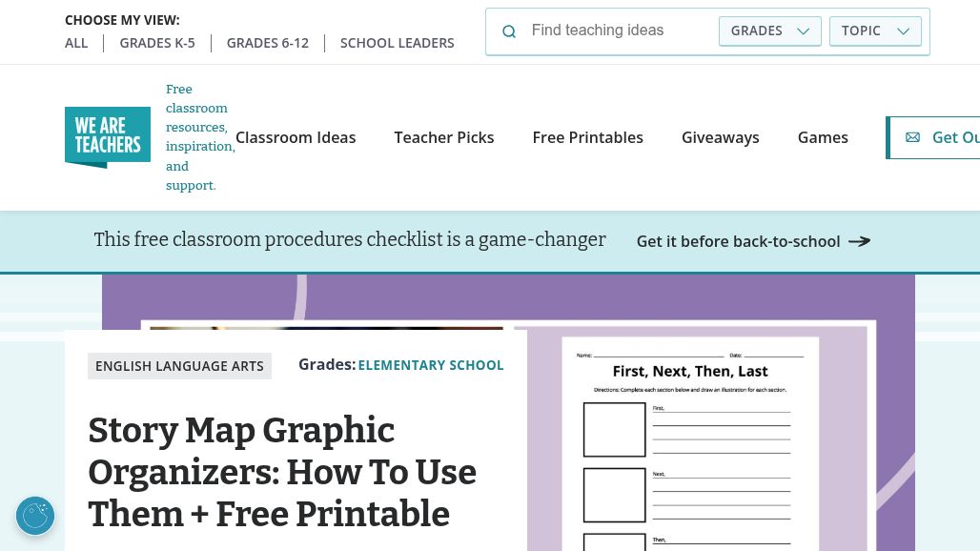This screenshot has width=980, height=551.
Task: Open the We Are Teachers logo
Action: pos(108,137)
